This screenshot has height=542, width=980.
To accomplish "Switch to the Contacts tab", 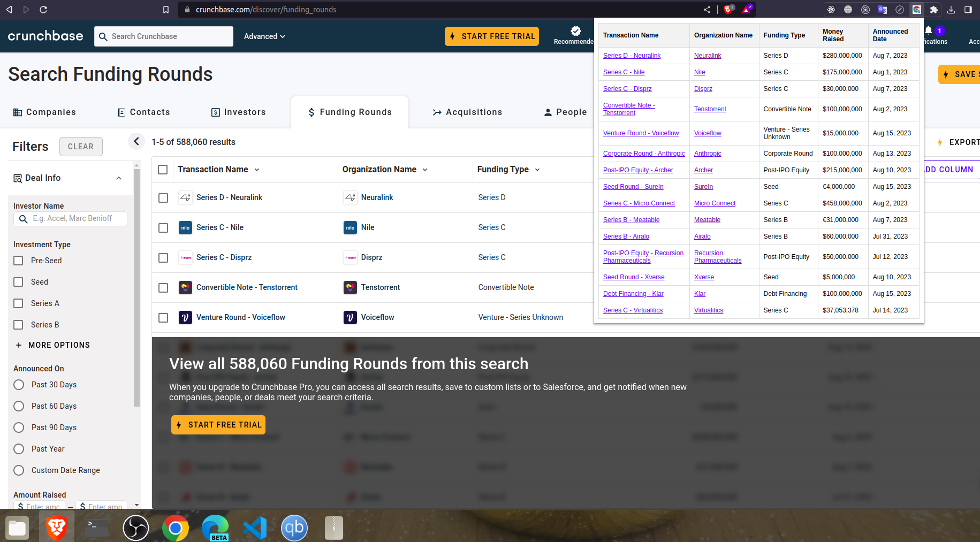I will (143, 112).
